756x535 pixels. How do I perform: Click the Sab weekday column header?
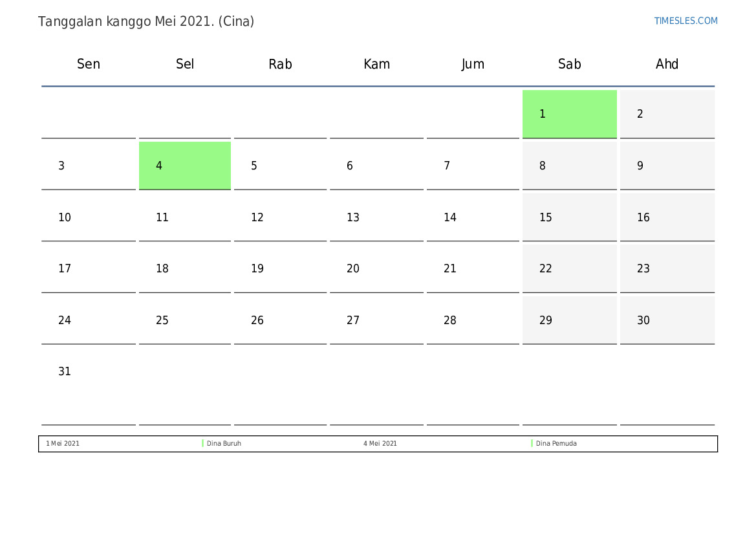569,64
